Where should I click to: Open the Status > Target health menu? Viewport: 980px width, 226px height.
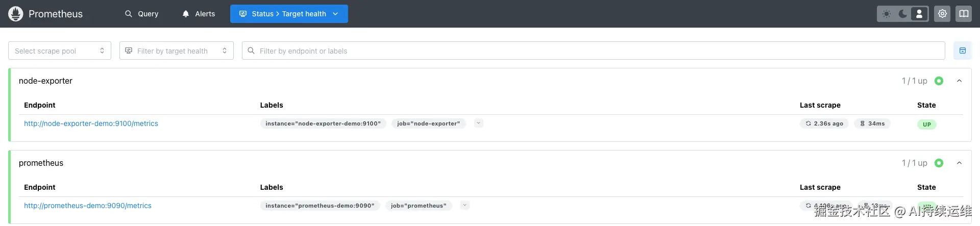[x=289, y=14]
